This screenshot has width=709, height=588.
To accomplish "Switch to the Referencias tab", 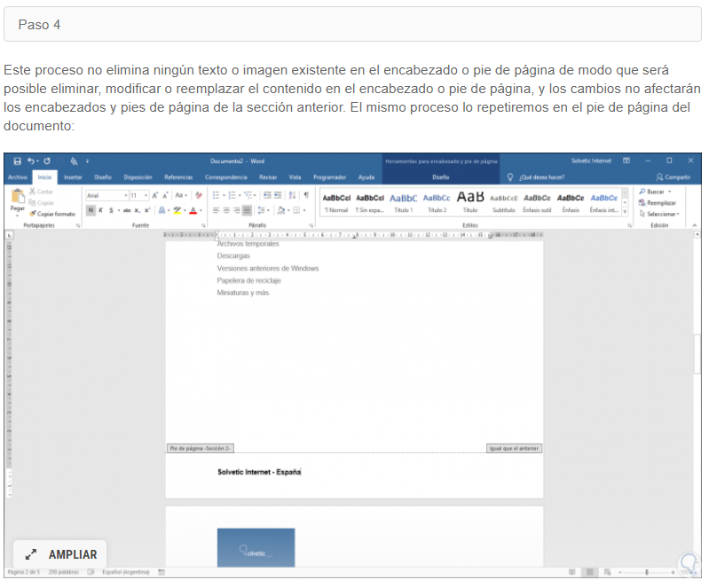I will (178, 177).
